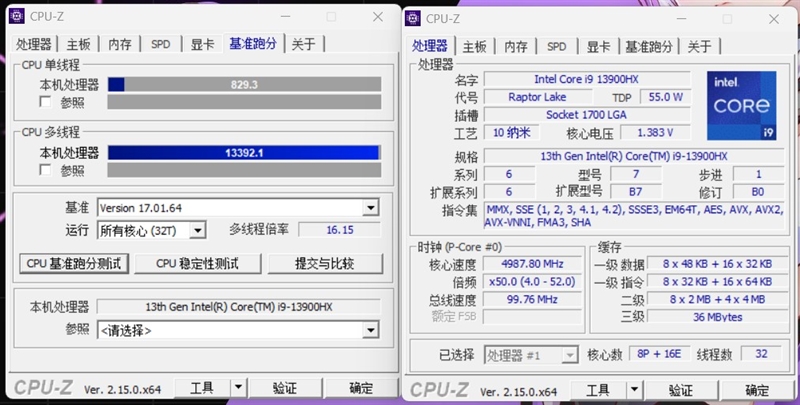Click CPU-Z app icon in right window title bar
Image resolution: width=800 pixels, height=405 pixels.
(413, 18)
